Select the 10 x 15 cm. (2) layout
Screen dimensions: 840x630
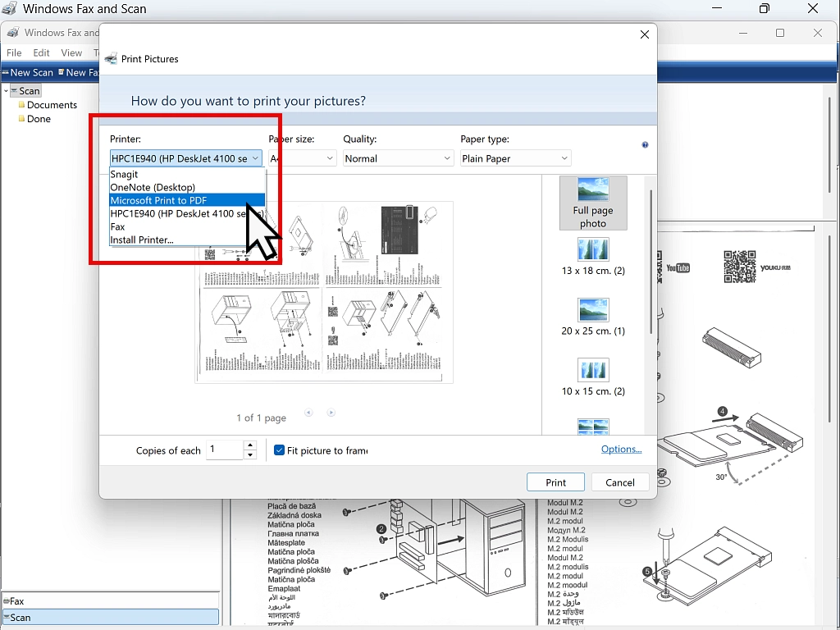coord(593,377)
